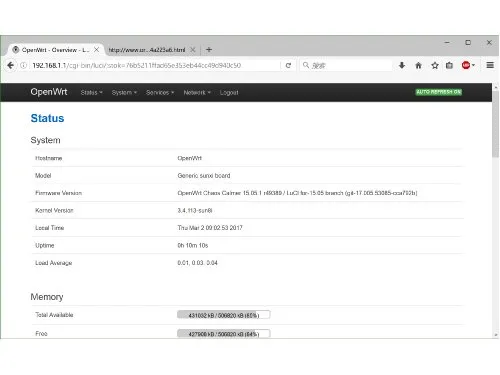Click the red adblock extension icon

pos(466,65)
